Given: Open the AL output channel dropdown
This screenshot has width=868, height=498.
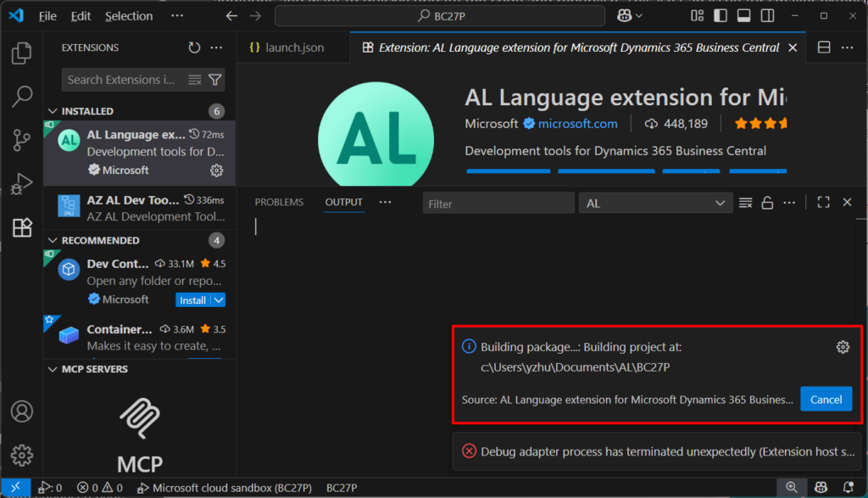Looking at the screenshot, I should (x=655, y=204).
